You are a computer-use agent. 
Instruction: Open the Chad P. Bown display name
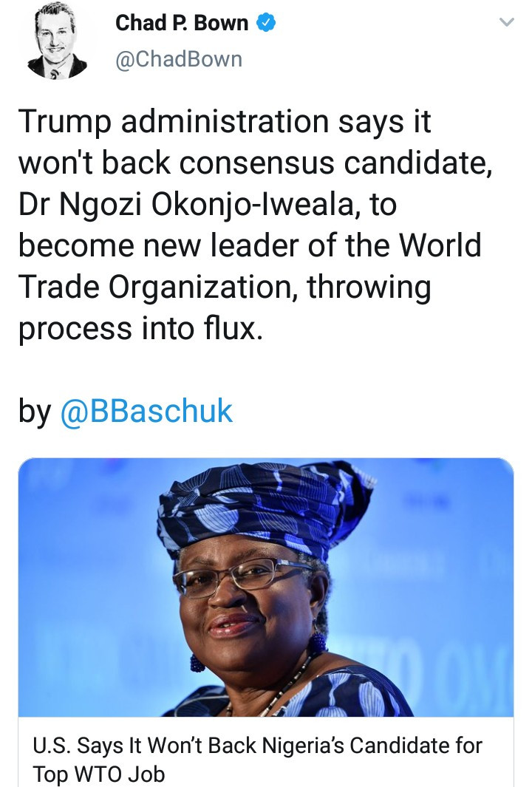pos(182,24)
